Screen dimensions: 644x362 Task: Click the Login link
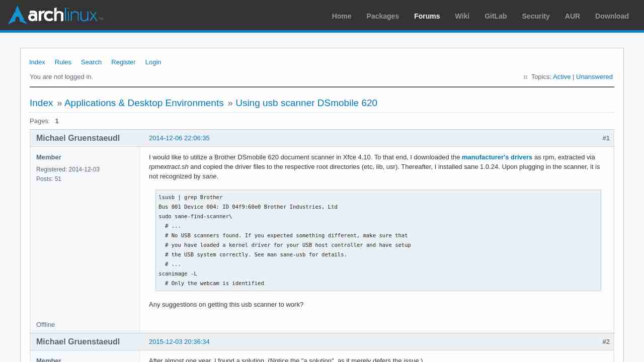pyautogui.click(x=153, y=62)
